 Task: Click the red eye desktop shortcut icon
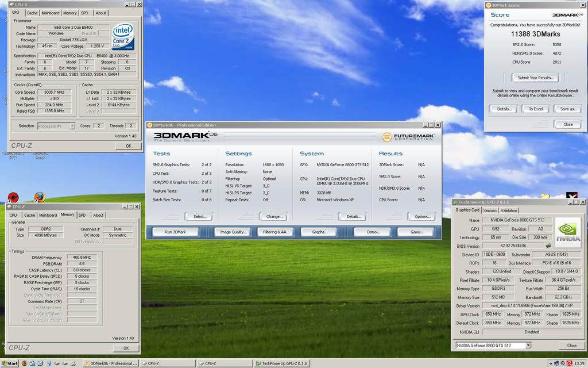point(13,198)
